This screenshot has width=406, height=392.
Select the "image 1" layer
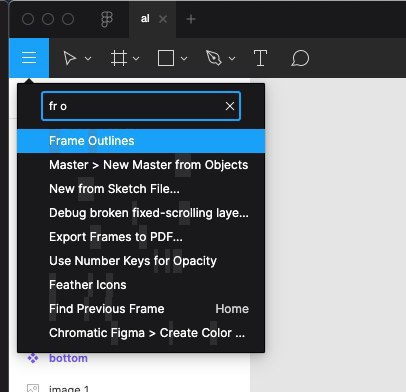pos(69,388)
